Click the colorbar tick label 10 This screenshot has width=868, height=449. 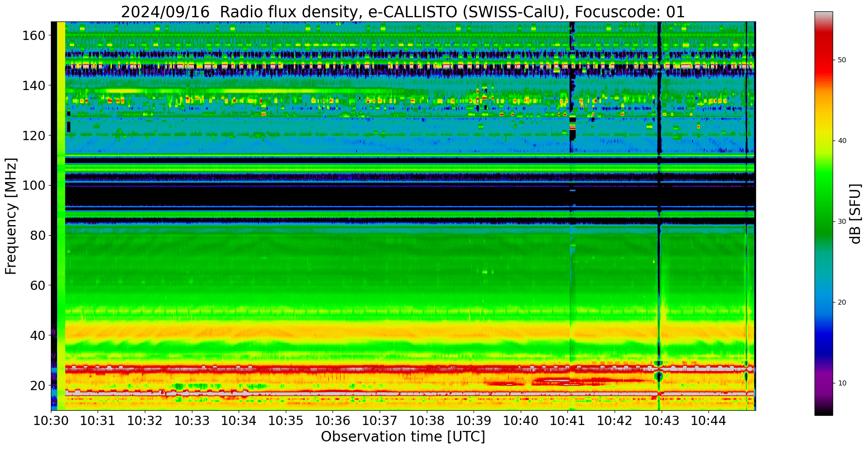(x=842, y=383)
